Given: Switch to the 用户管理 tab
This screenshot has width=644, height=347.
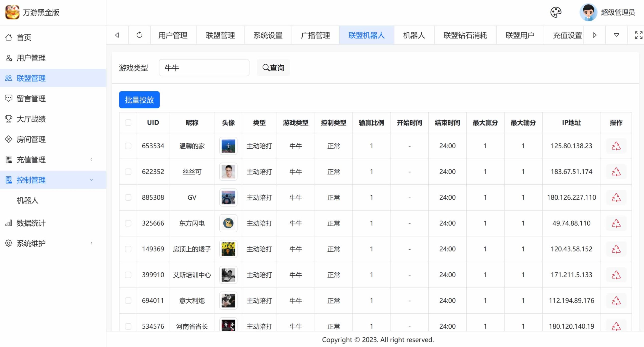Looking at the screenshot, I should tap(173, 35).
